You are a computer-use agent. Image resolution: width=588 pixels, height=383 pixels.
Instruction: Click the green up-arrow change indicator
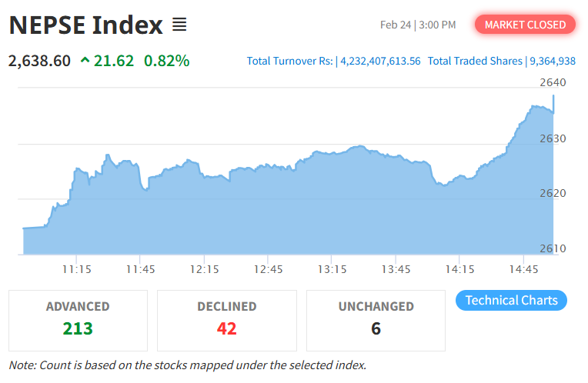[84, 60]
